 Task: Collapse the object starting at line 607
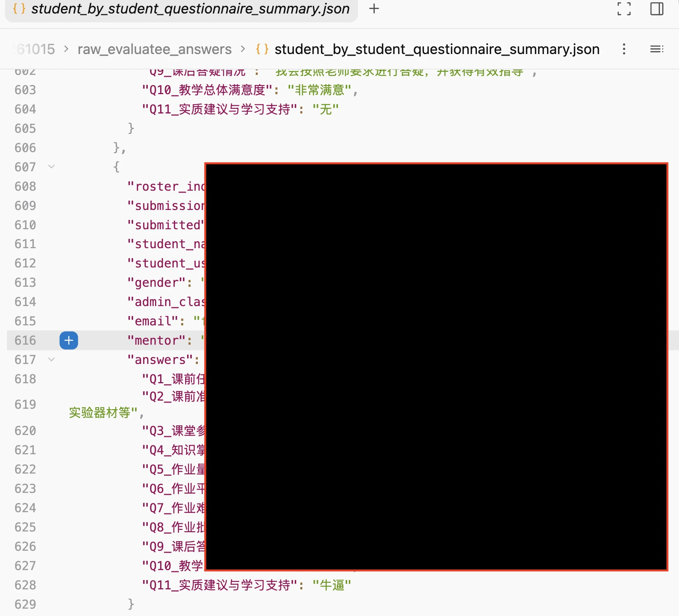(51, 167)
